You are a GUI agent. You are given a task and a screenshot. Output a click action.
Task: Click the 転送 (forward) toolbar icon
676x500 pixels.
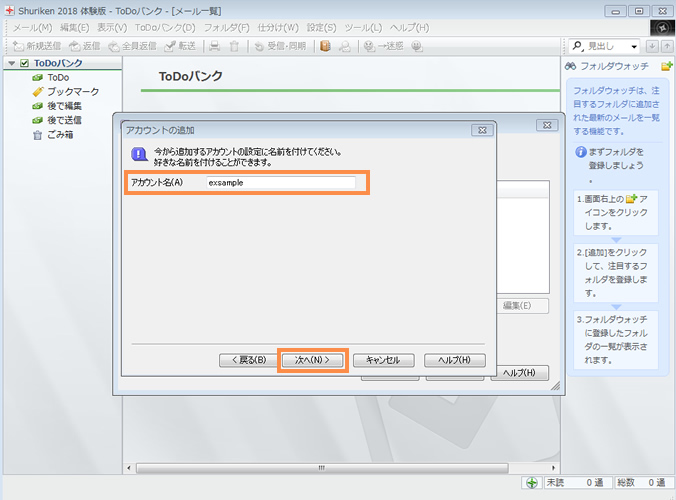pos(180,46)
